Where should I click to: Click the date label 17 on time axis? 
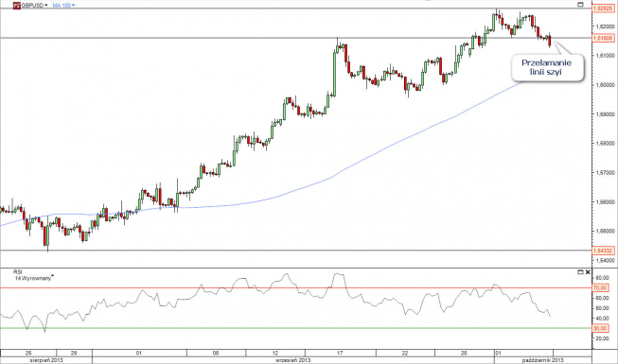point(340,353)
